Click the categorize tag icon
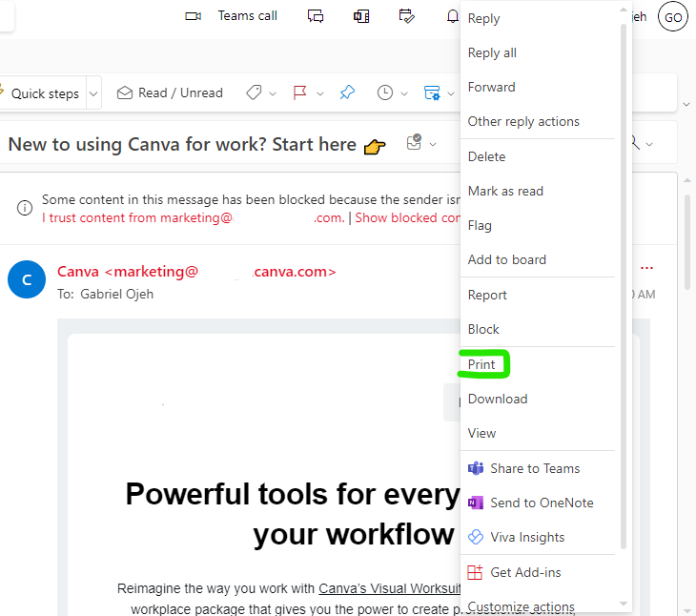 coord(254,92)
